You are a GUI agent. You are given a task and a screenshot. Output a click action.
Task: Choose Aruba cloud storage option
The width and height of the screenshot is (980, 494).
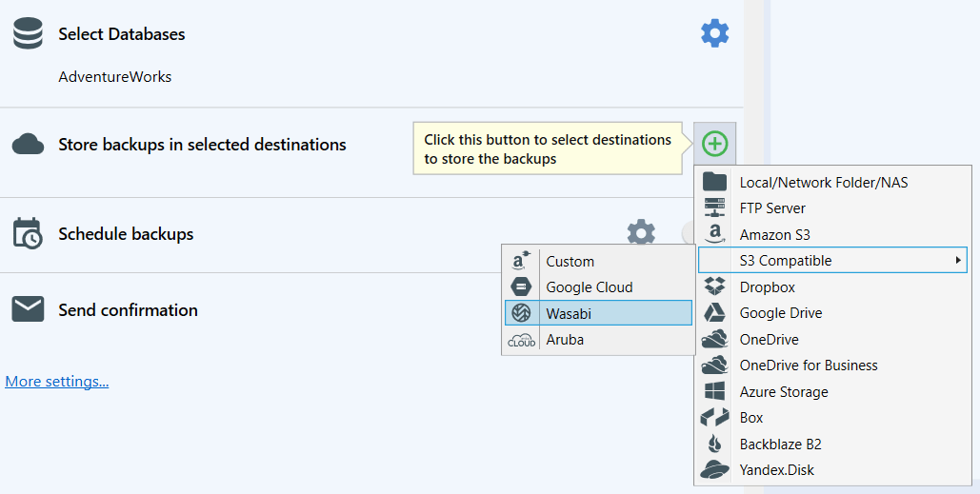coord(565,339)
